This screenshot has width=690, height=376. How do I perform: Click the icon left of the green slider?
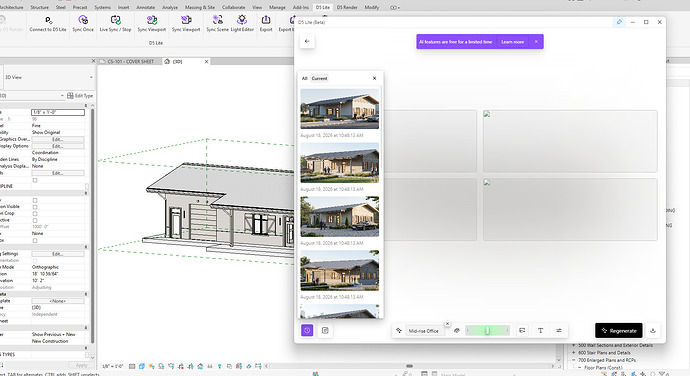457,331
